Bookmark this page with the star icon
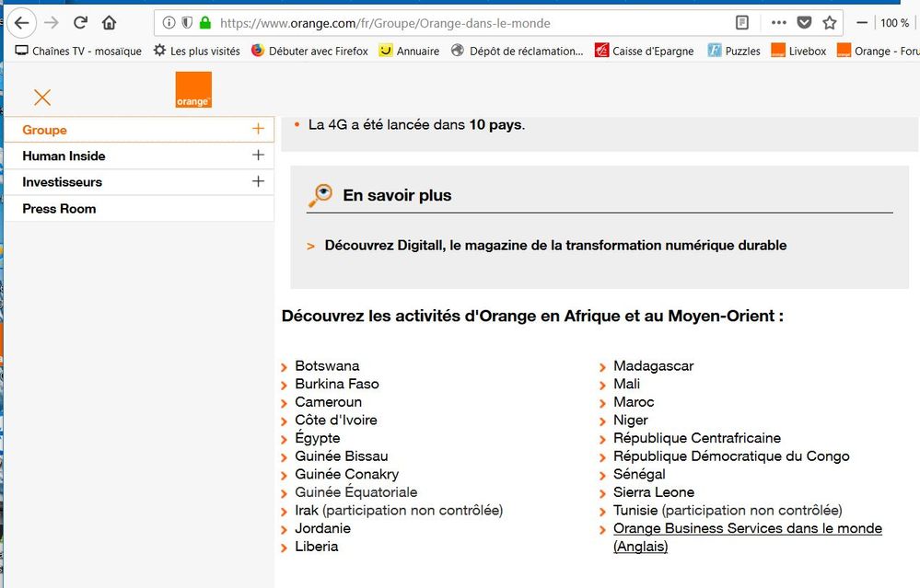Screen dimensions: 920x588 coord(829,23)
